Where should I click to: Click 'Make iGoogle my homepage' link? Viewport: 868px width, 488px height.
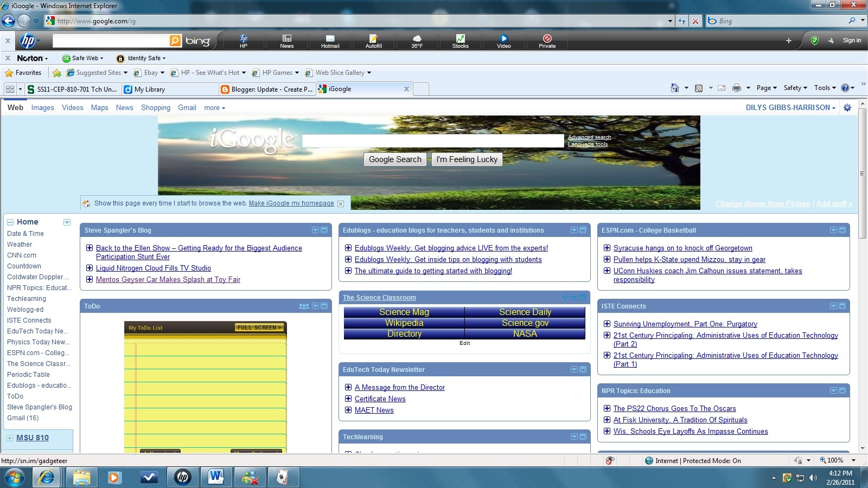click(291, 203)
